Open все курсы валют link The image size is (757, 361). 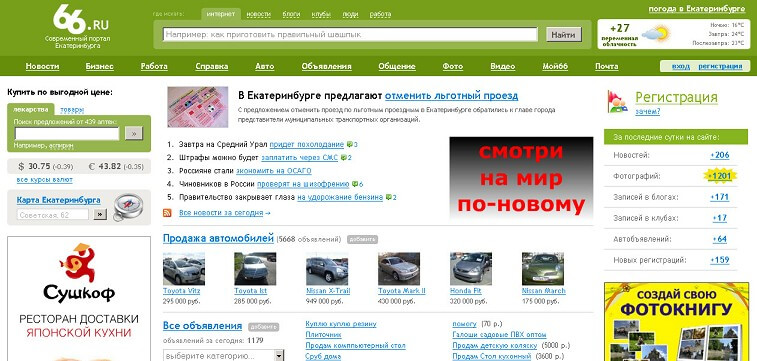[x=44, y=180]
